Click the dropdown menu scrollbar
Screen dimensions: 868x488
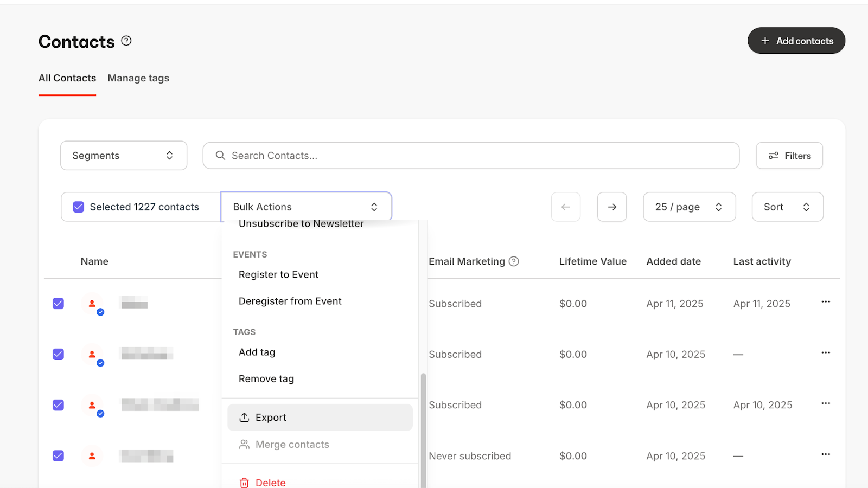pyautogui.click(x=423, y=430)
